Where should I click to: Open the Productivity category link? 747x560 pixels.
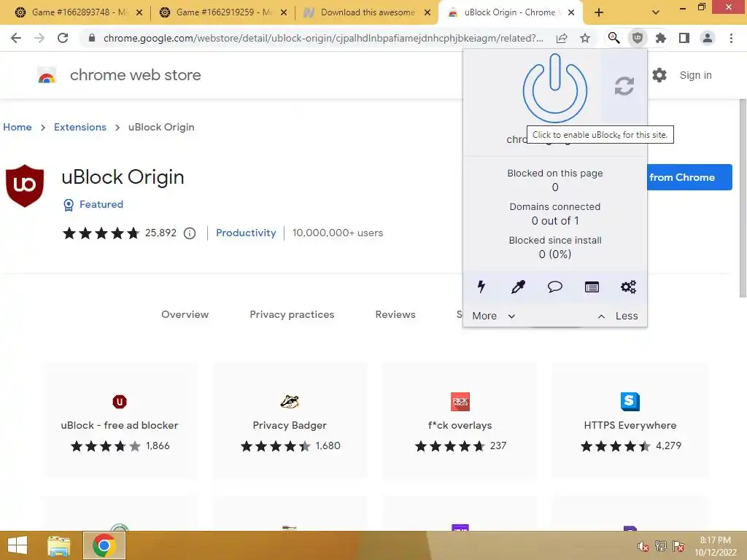click(x=246, y=233)
